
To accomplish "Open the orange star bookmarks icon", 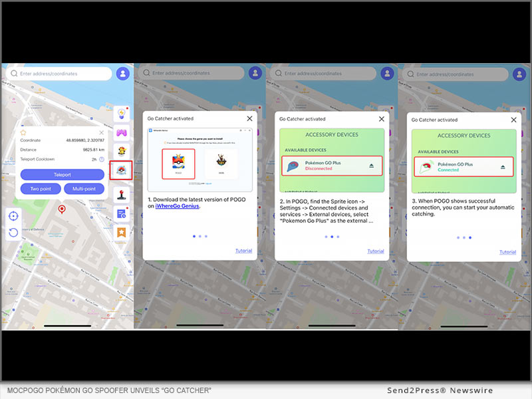I will coord(122,232).
